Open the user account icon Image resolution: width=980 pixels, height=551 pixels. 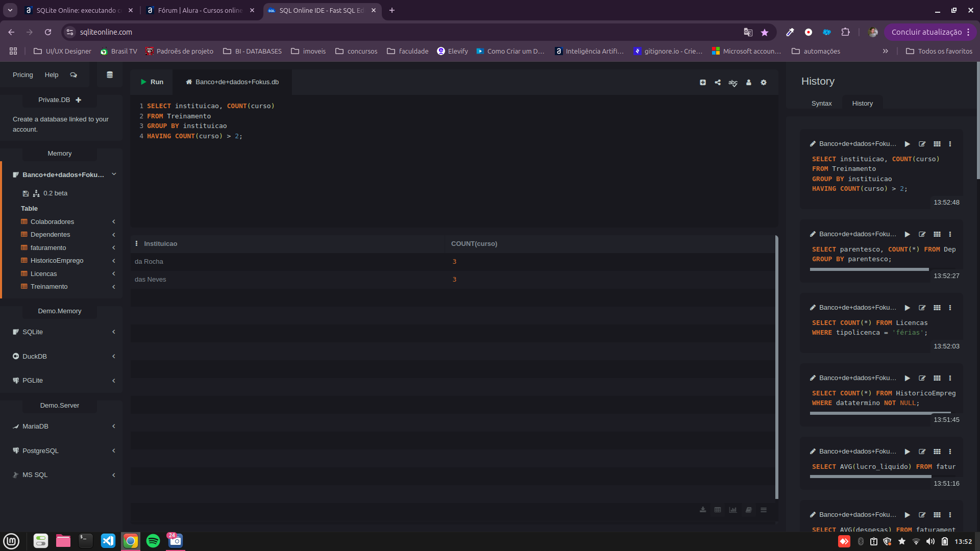[749, 83]
